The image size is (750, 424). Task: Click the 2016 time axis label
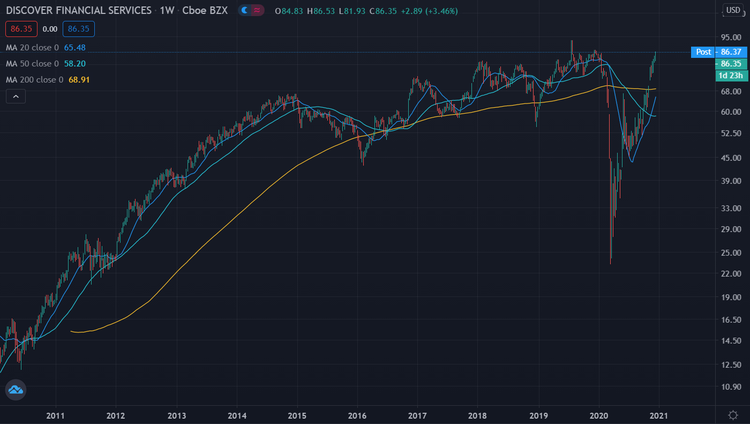[357, 415]
